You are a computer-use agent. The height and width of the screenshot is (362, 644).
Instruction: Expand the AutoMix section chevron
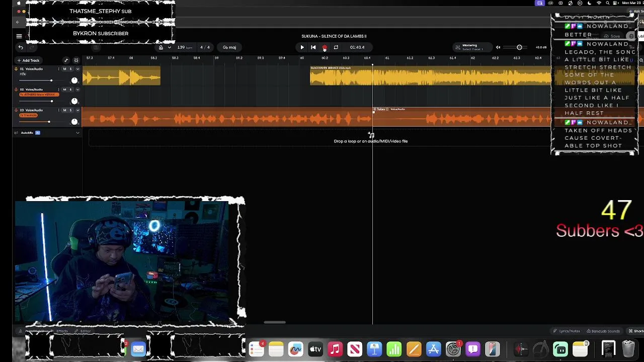pyautogui.click(x=77, y=133)
